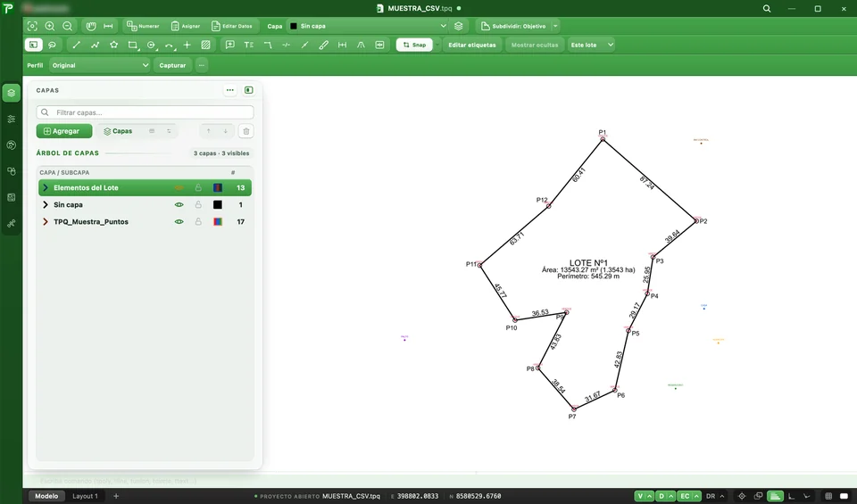Select the point plus tool
The image size is (857, 504).
pos(187,45)
